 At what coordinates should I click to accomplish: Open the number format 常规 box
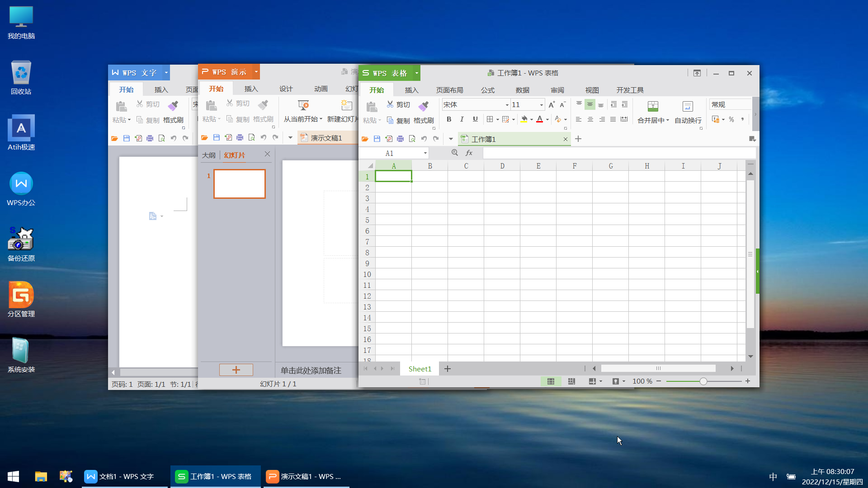pos(731,104)
